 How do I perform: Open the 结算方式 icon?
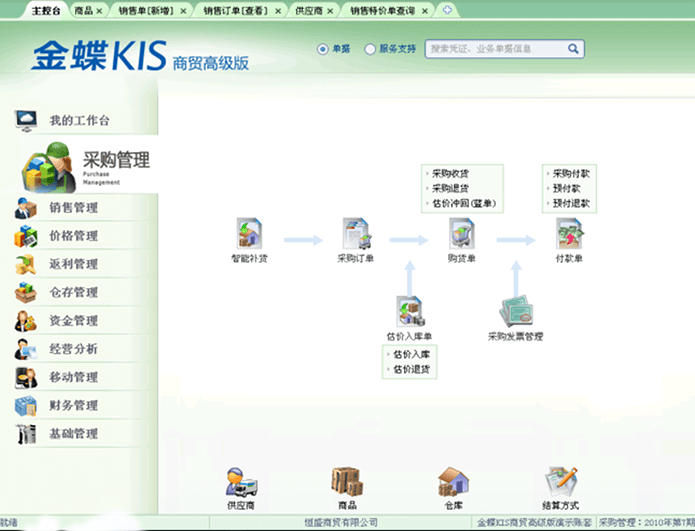[x=561, y=482]
